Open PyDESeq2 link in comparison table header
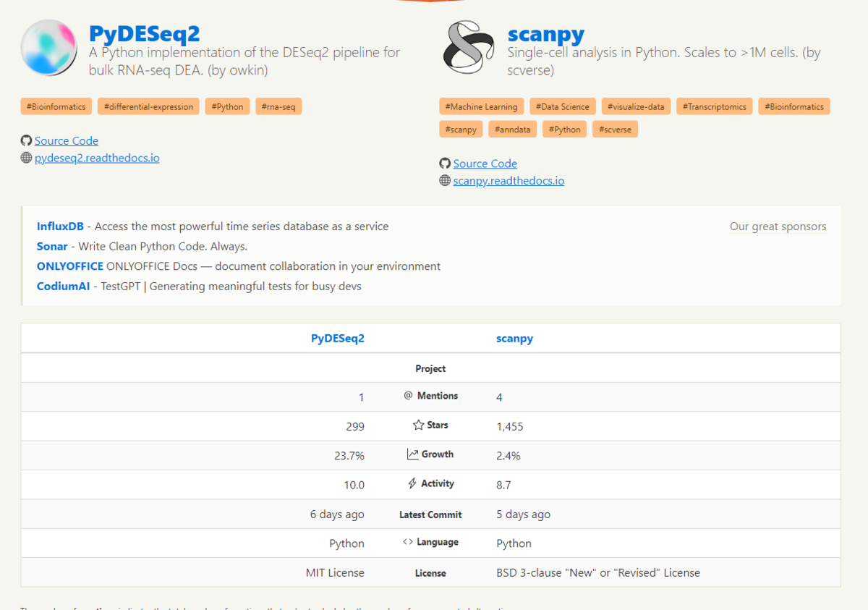 pyautogui.click(x=337, y=338)
